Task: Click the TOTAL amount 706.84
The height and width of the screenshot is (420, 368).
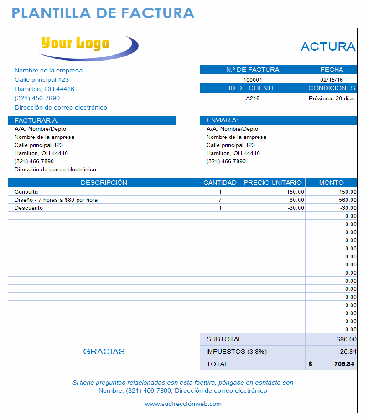Action: (344, 364)
